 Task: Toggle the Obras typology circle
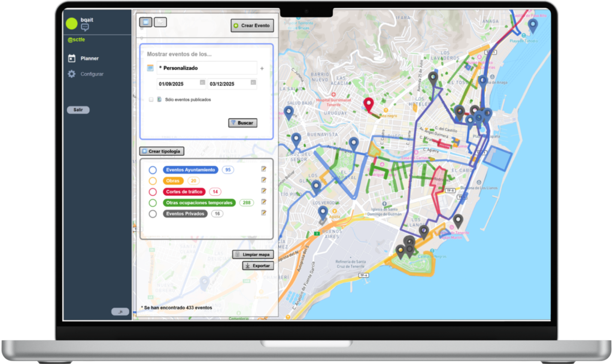click(x=153, y=181)
